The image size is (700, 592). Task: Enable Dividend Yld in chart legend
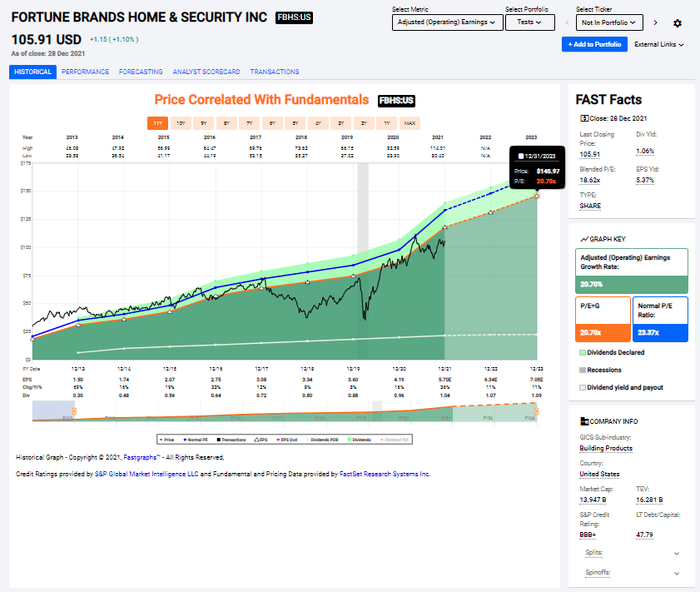(x=395, y=440)
